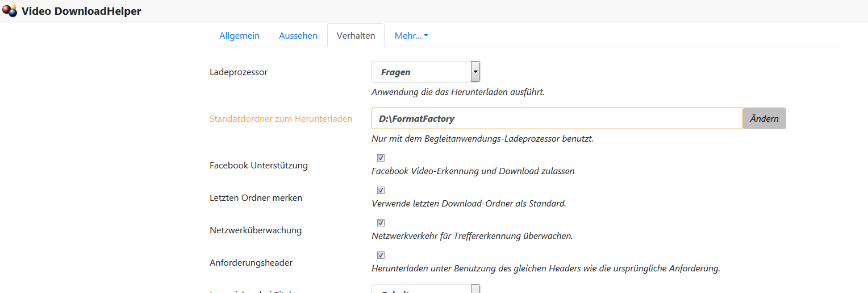
Task: Open the Ladeprozessor dropdown showing Fragen
Action: pyautogui.click(x=425, y=72)
